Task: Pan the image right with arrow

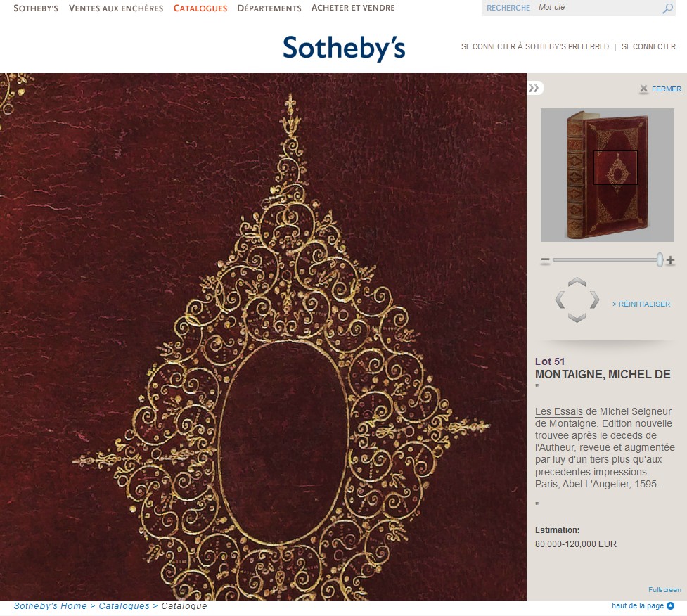Action: coord(594,300)
